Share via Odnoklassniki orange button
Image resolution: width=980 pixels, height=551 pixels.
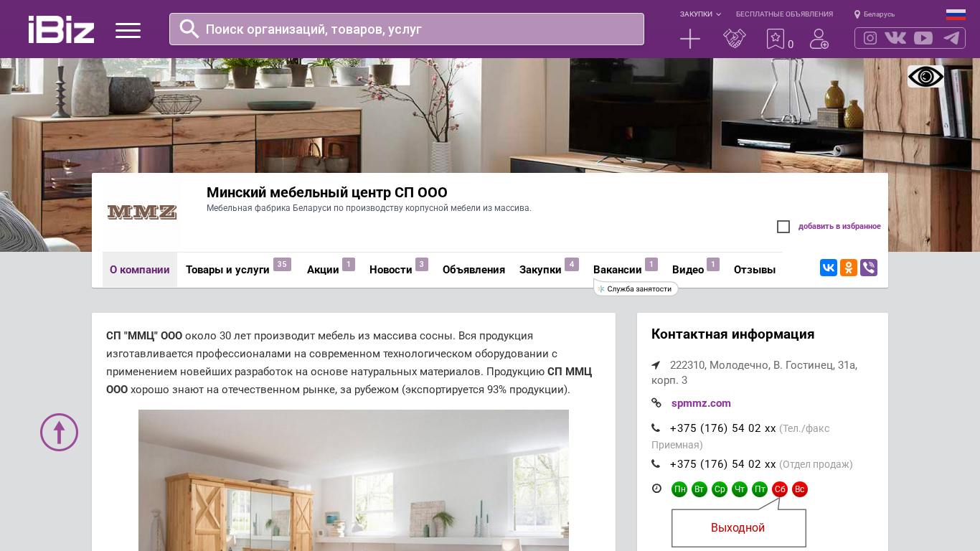(849, 268)
